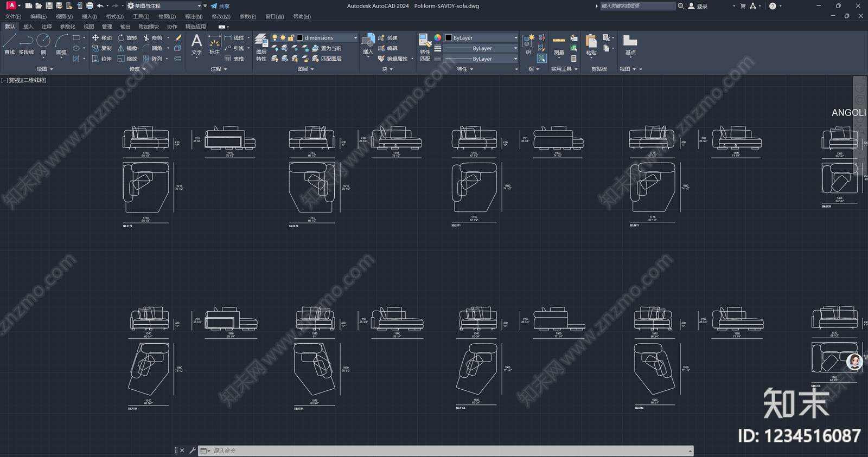Select the Stretch (拉伸) command

pyautogui.click(x=101, y=59)
